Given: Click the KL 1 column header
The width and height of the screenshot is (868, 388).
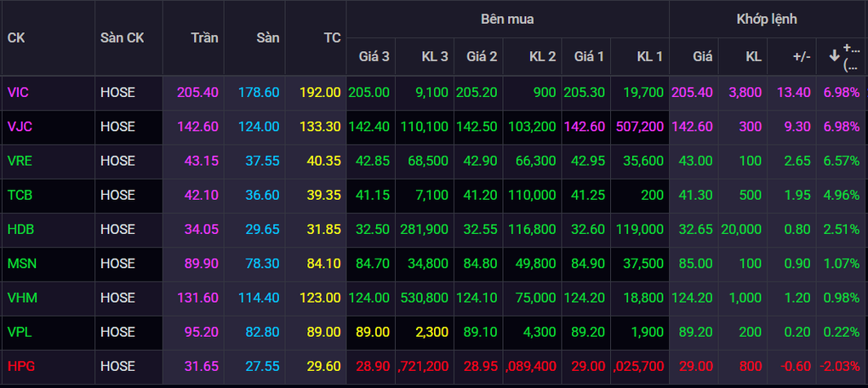Looking at the screenshot, I should [x=649, y=56].
